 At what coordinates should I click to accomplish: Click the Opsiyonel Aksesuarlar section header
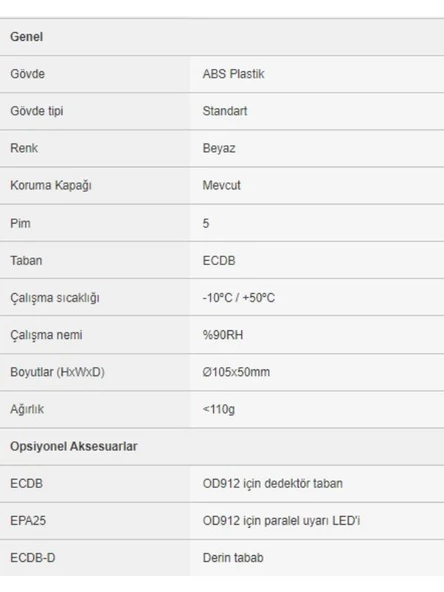coord(74,447)
